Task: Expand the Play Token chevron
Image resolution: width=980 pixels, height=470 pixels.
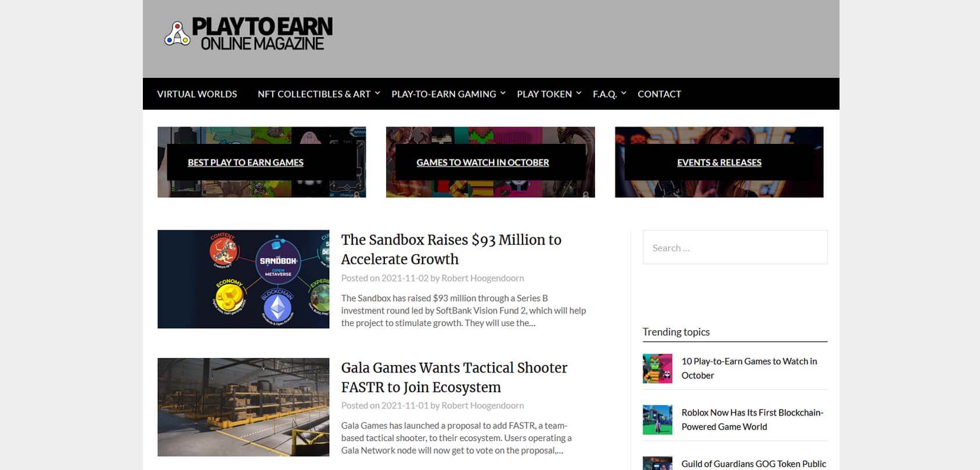Action: click(x=579, y=93)
